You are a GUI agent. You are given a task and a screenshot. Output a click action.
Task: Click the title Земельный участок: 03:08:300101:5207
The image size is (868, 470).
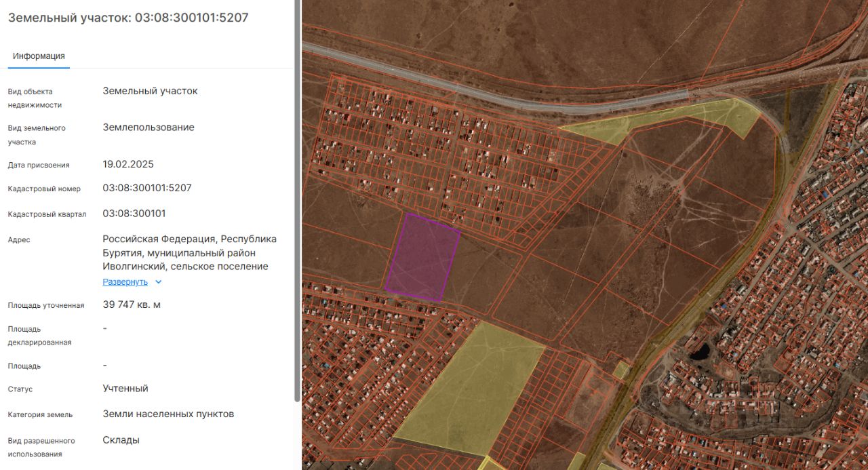(128, 18)
